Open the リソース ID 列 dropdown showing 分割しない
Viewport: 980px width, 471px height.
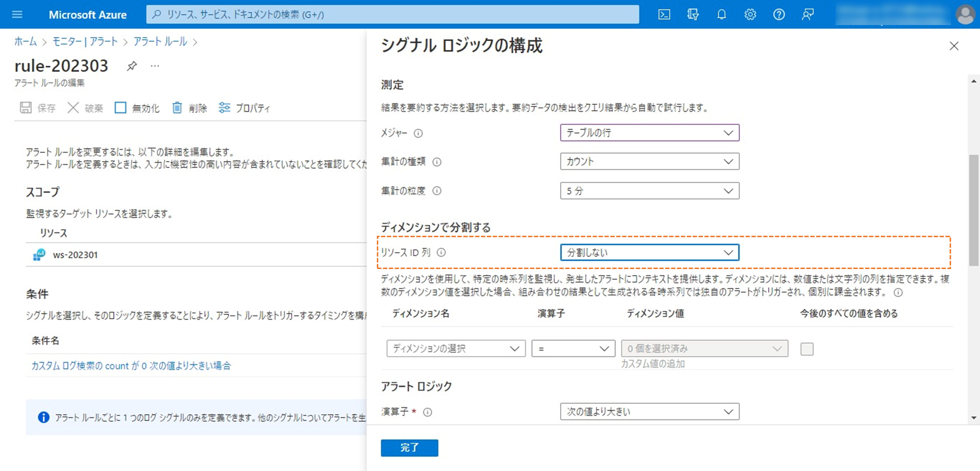(649, 252)
